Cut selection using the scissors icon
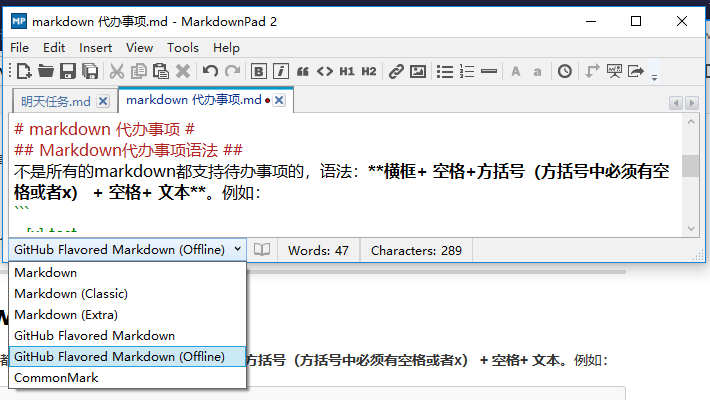The height and width of the screenshot is (400, 710). (x=117, y=71)
